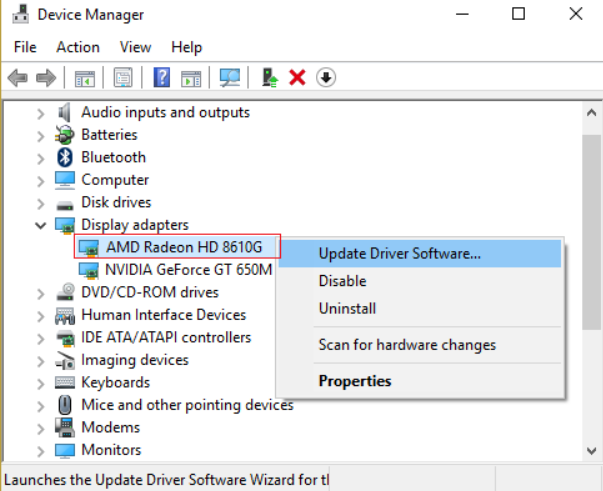Click the vertical scrollbar thumb
Viewport: 603px width, 491px height.
(591, 232)
